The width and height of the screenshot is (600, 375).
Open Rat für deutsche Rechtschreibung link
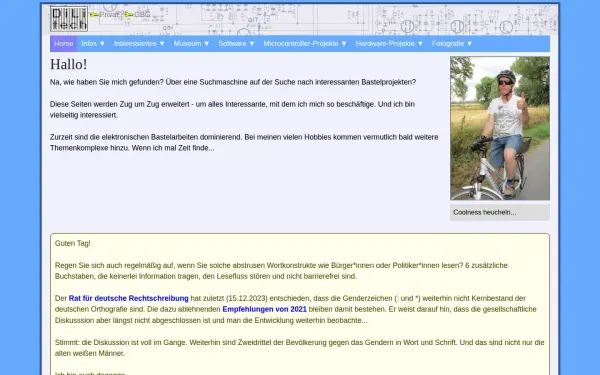[x=129, y=298]
